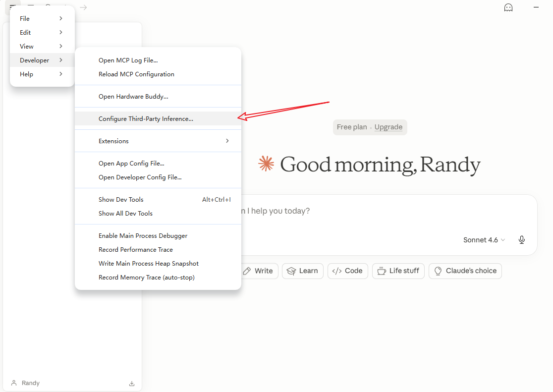Open the Help menu

coord(42,74)
